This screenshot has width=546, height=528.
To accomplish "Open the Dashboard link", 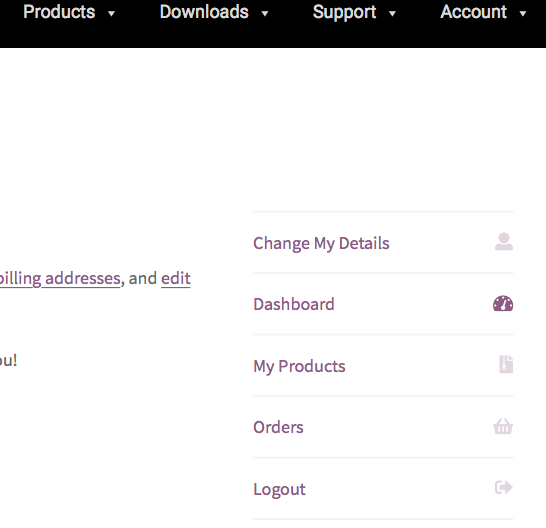I will [x=294, y=304].
